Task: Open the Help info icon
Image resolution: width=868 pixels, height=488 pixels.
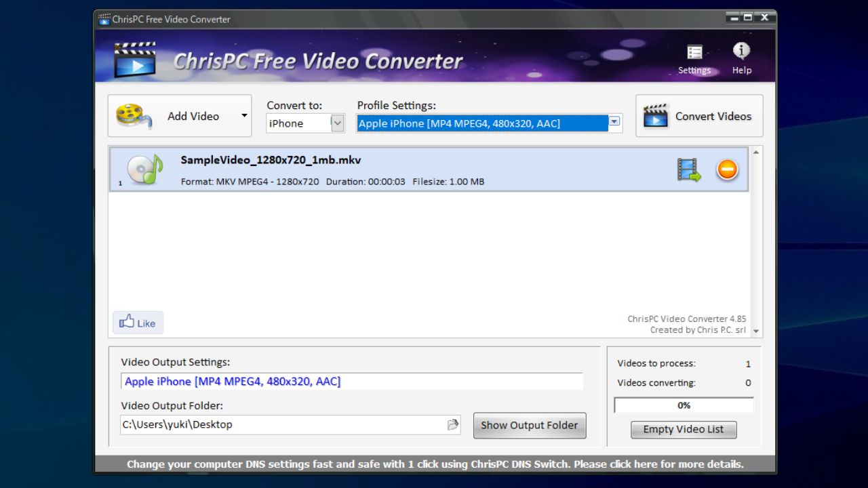Action: [x=741, y=60]
